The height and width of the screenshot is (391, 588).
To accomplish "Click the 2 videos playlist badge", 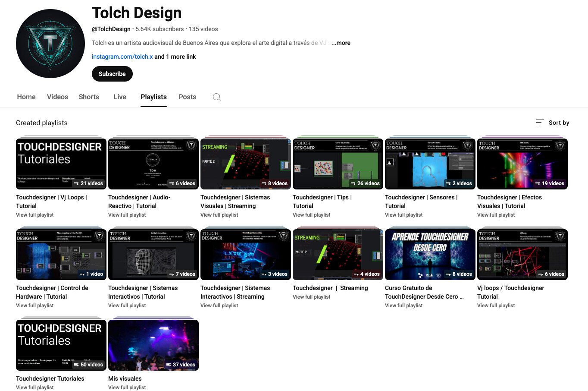I will [459, 183].
